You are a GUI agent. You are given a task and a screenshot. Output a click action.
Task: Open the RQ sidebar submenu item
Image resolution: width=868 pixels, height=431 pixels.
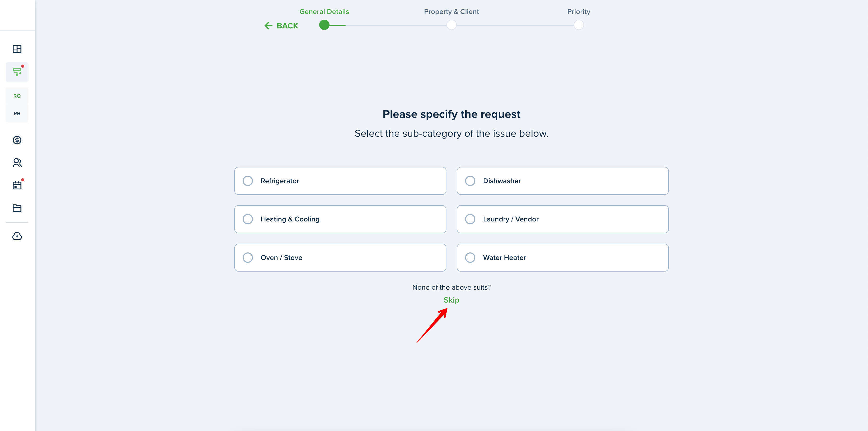17,96
